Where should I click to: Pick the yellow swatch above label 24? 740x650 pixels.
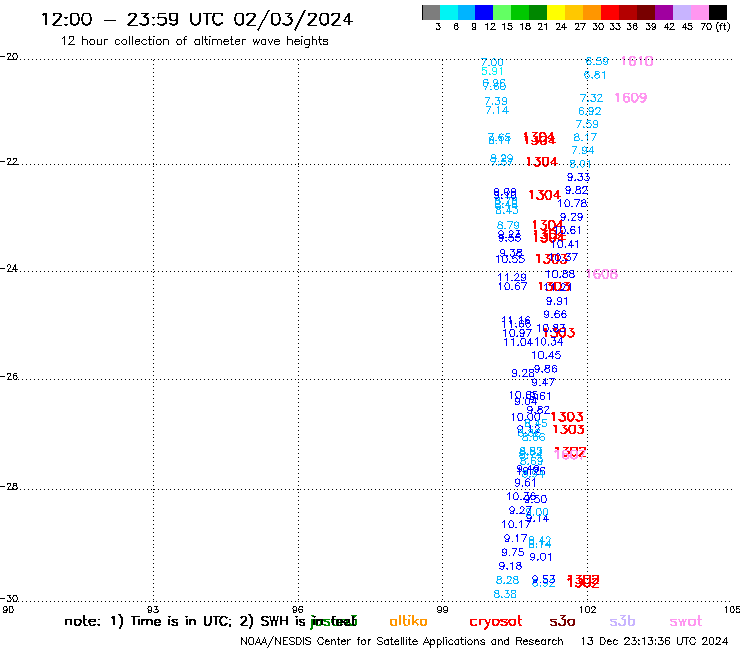[x=556, y=12]
